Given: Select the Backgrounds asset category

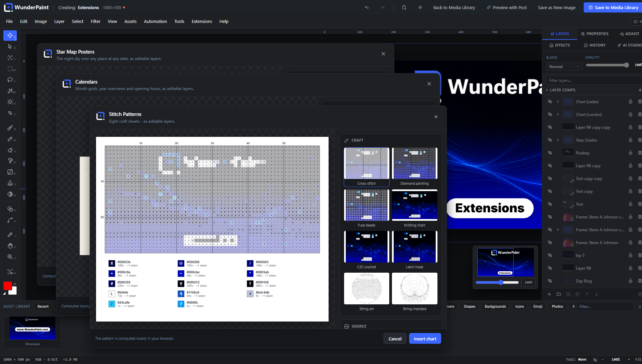Looking at the screenshot, I should [495, 306].
